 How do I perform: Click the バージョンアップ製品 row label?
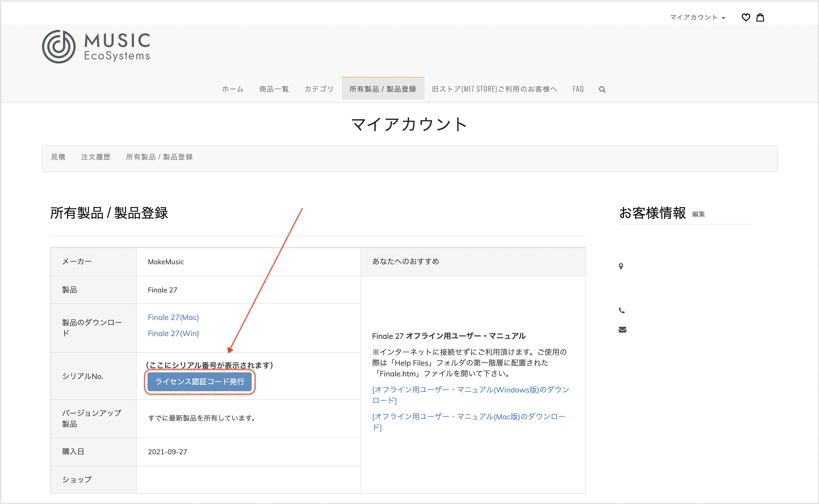(91, 418)
